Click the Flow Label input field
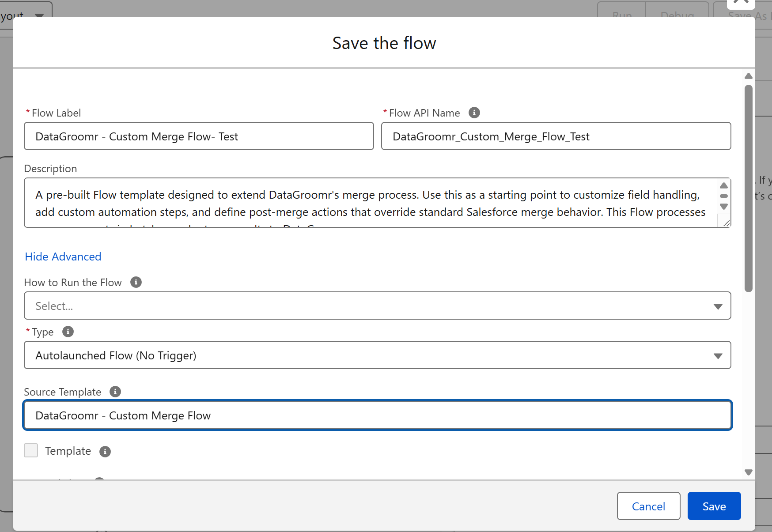772x532 pixels. click(199, 136)
